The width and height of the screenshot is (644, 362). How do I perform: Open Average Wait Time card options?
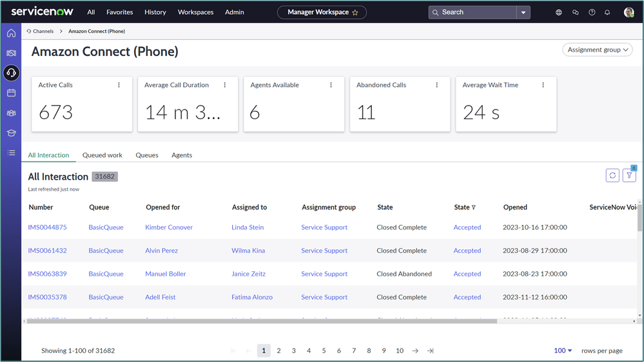coord(543,85)
